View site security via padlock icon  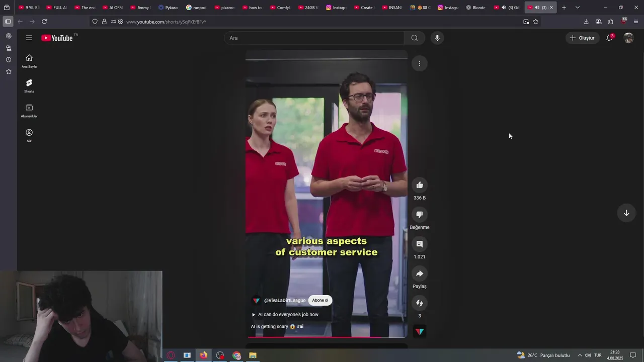104,22
